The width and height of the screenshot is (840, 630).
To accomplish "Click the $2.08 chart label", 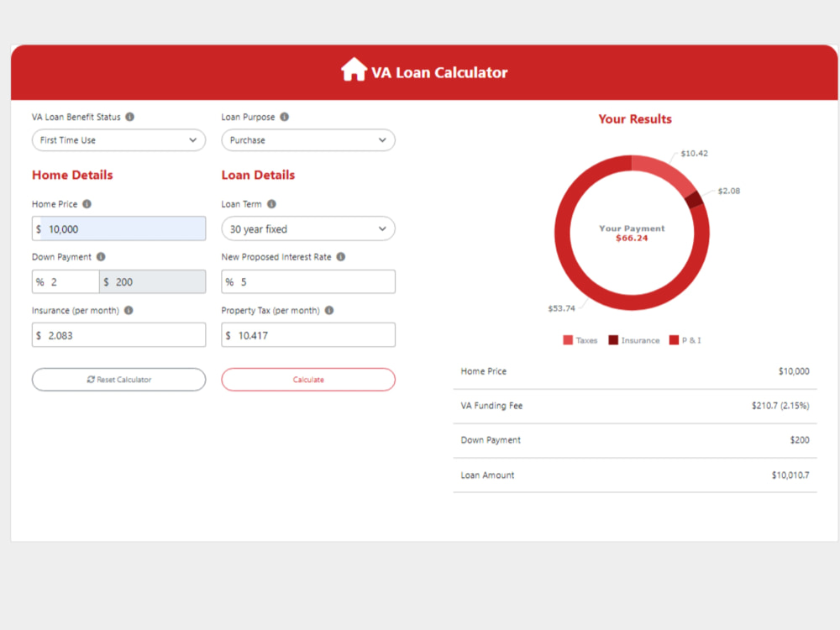I will pos(728,191).
